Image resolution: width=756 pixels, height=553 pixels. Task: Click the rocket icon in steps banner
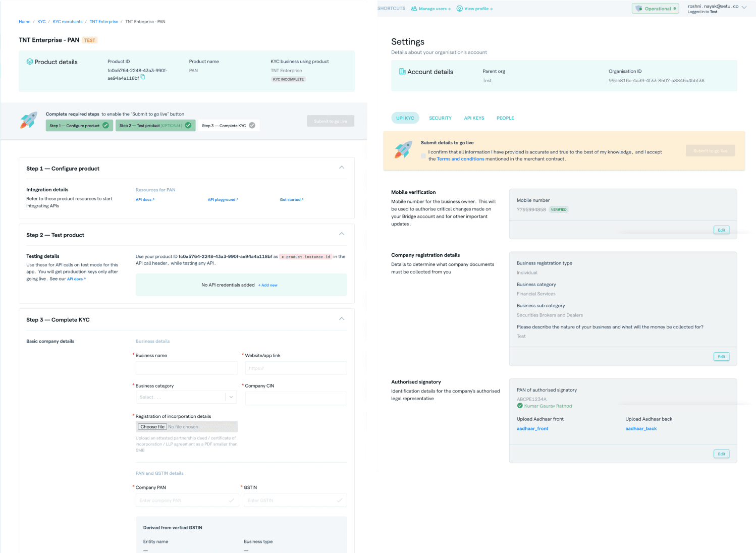tap(29, 120)
